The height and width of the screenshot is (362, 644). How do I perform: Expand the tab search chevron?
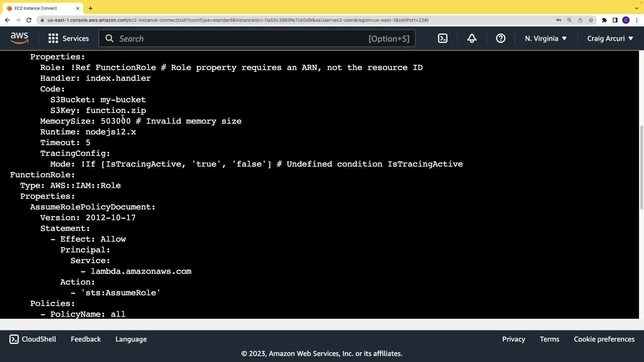[636, 8]
